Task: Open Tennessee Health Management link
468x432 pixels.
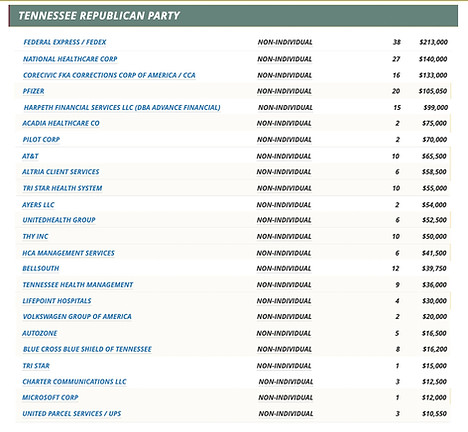Action: 78,285
